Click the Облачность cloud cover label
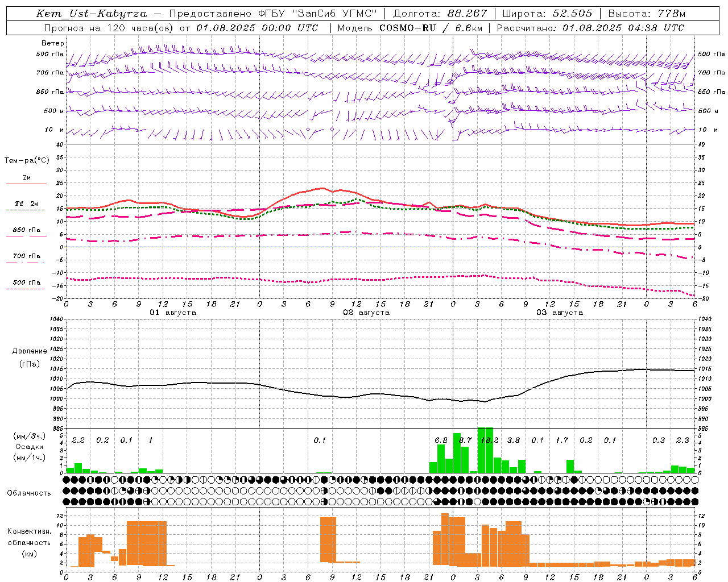Viewport: 728px width, 582px height. click(x=29, y=493)
